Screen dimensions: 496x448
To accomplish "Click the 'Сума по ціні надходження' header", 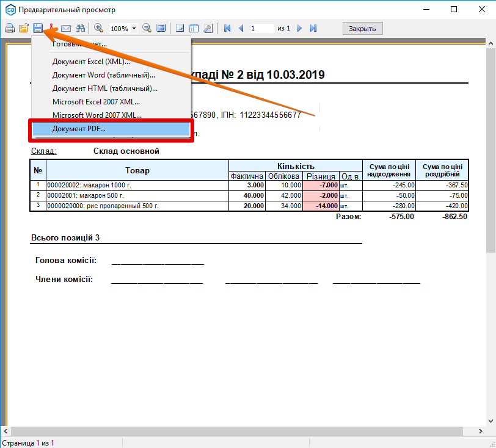I will (388, 170).
